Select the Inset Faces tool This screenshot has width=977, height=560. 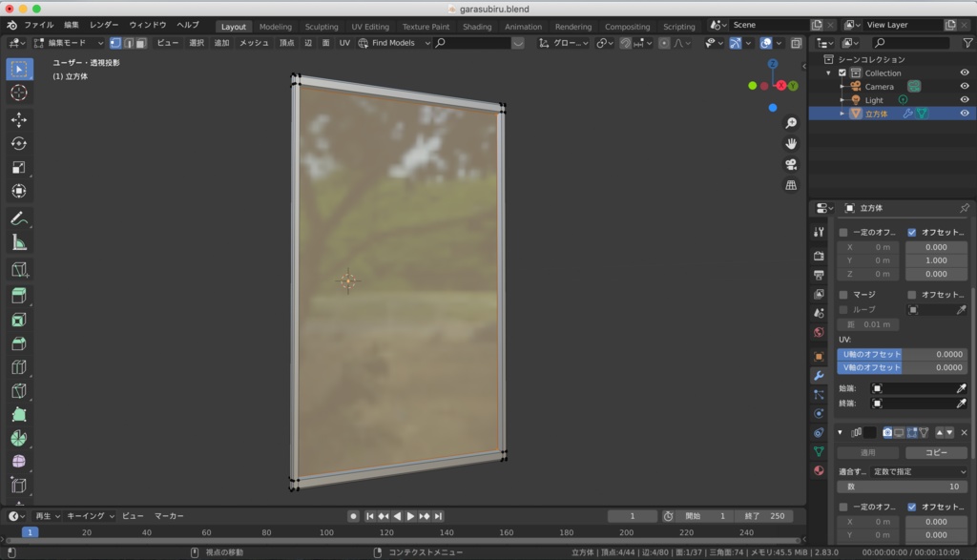pyautogui.click(x=19, y=320)
